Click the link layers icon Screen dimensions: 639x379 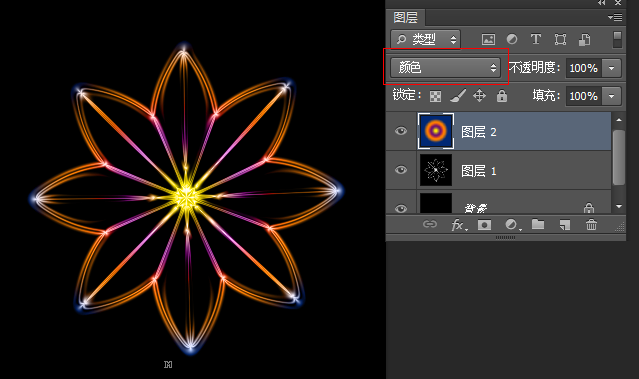pos(430,224)
